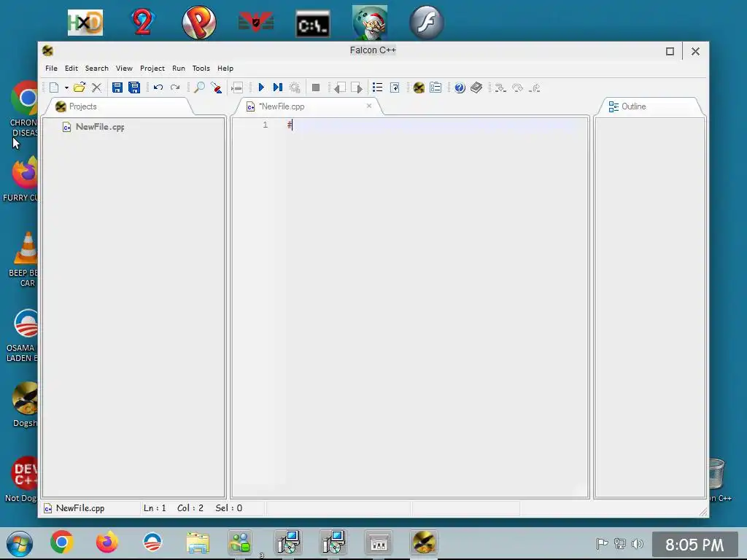Click the Step Over debug icon
The height and width of the screenshot is (560, 747).
pyautogui.click(x=517, y=87)
